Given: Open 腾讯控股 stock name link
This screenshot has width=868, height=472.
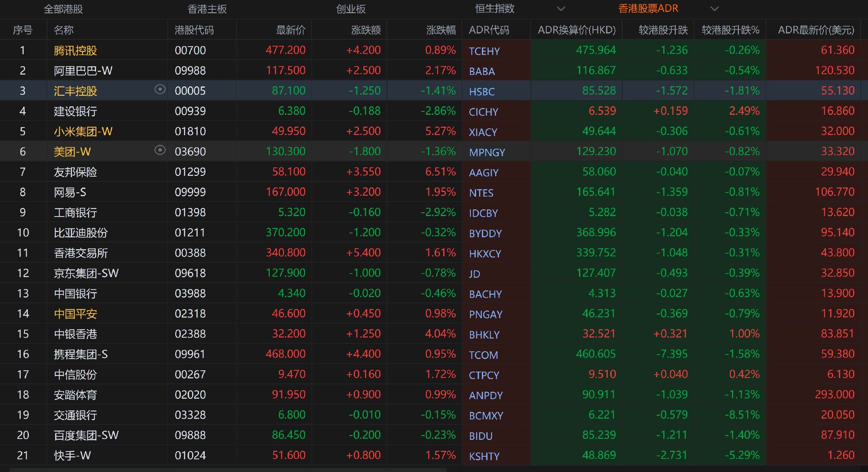Looking at the screenshot, I should click(x=75, y=51).
